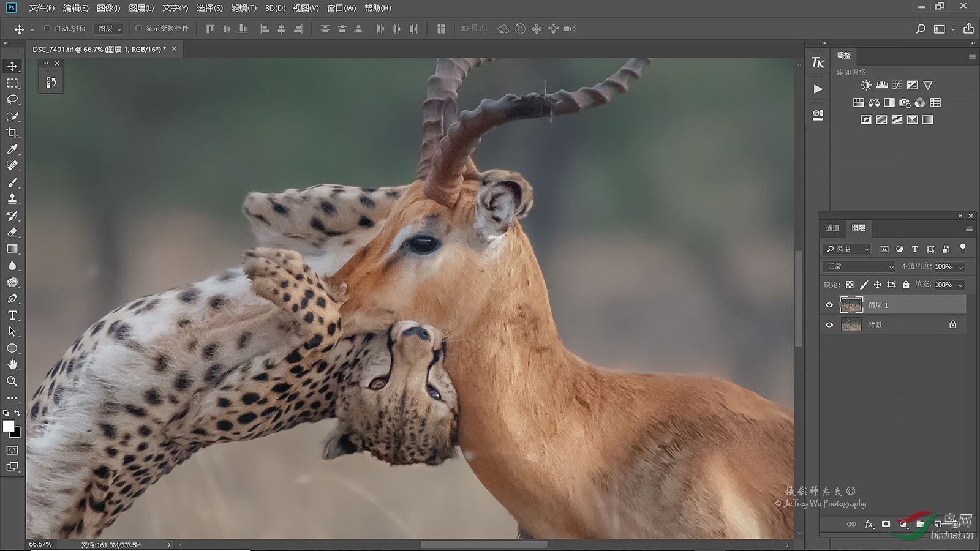Click the layer styles fx icon
Viewport: 980px width, 551px height.
869,524
